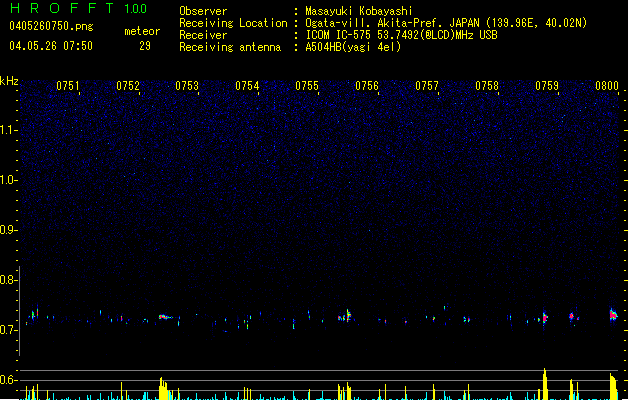Click the 0.9 kHz axis label
The height and width of the screenshot is (400, 629).
coord(9,230)
